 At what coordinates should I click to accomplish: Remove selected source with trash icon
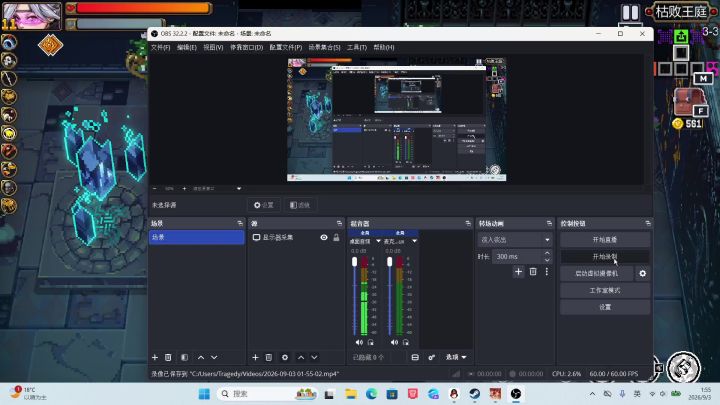click(269, 357)
